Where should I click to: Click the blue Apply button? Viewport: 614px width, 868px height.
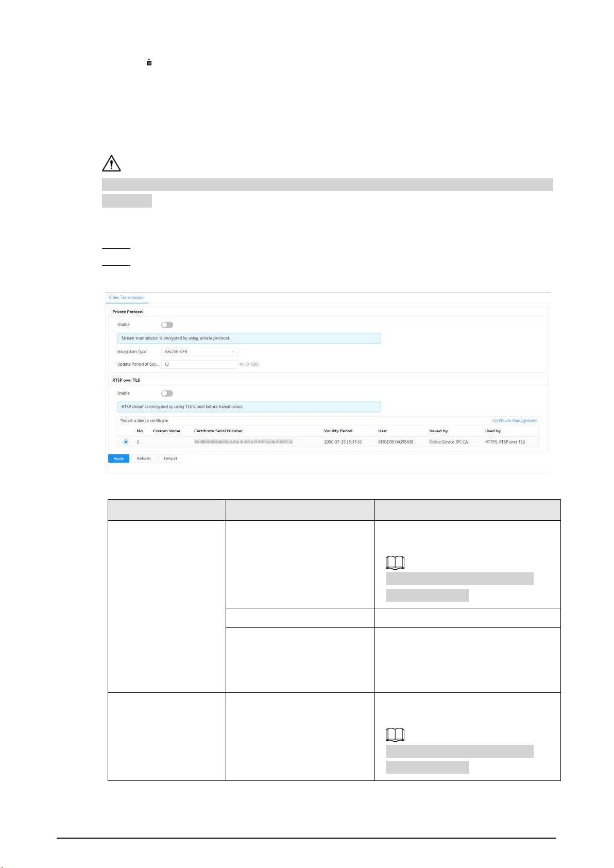click(118, 458)
